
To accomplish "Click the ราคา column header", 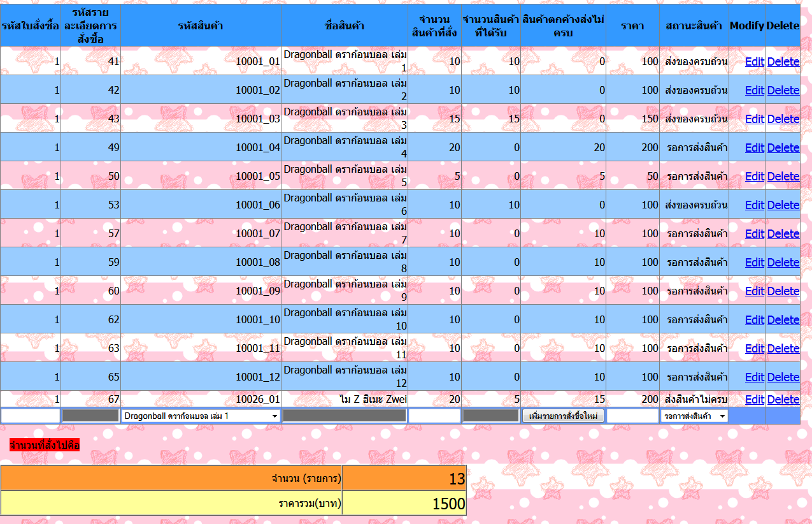I will (x=632, y=26).
